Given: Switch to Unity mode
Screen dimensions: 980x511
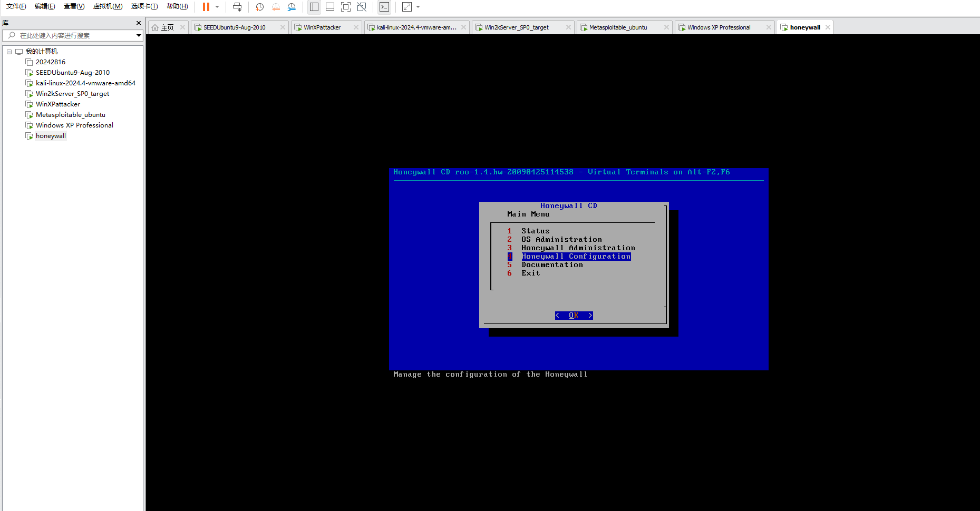Looking at the screenshot, I should 362,7.
